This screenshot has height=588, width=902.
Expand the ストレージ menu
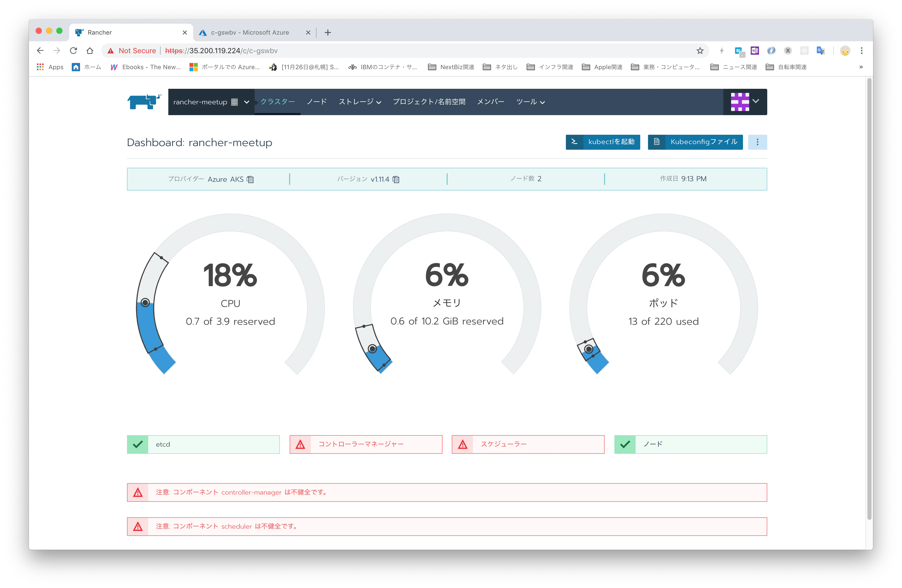click(360, 102)
